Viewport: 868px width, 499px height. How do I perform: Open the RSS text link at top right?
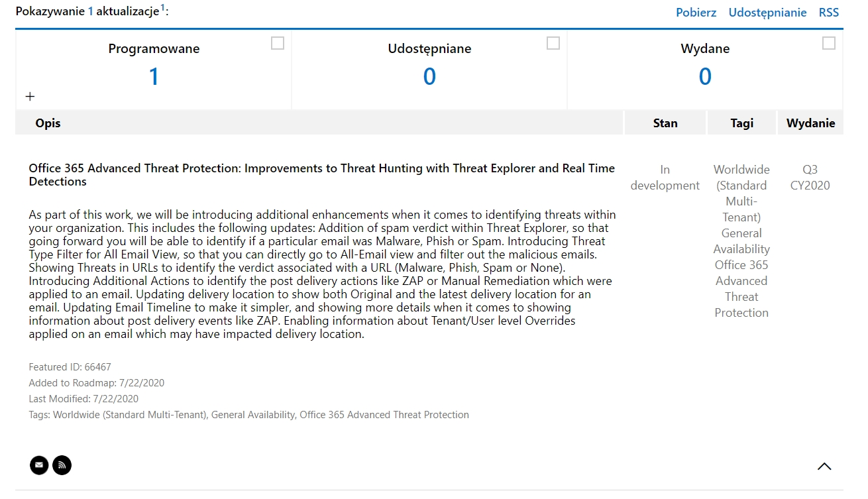828,13
